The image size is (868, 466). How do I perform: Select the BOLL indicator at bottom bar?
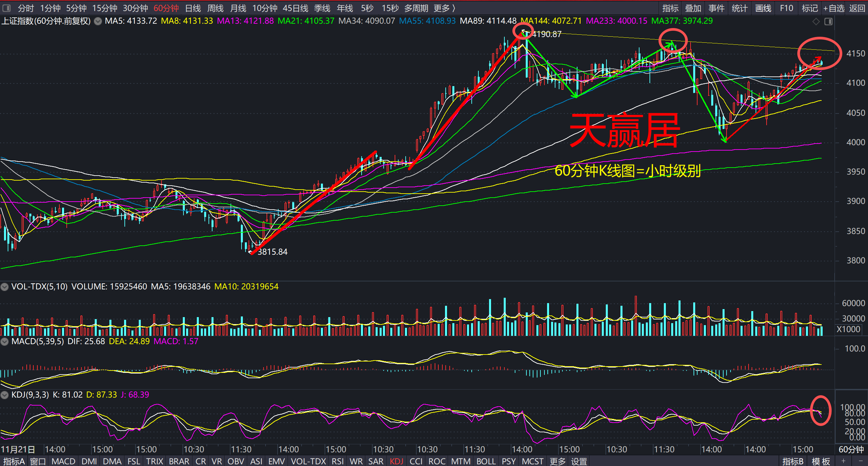pyautogui.click(x=486, y=461)
